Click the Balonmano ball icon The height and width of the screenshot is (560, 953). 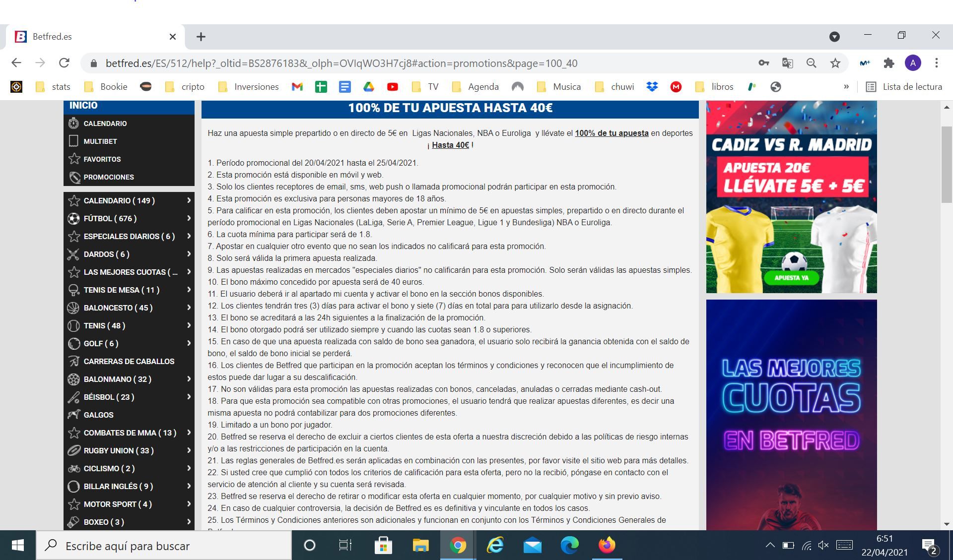[x=73, y=379]
